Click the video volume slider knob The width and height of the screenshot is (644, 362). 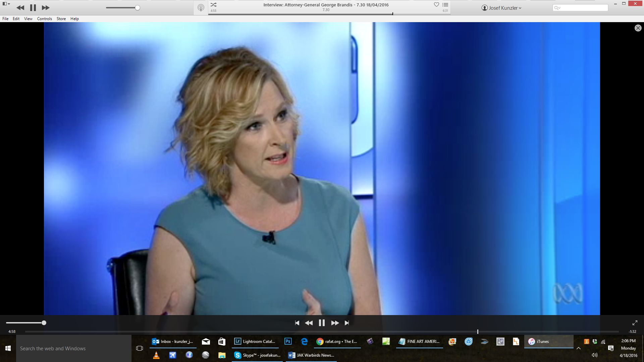coord(44,323)
